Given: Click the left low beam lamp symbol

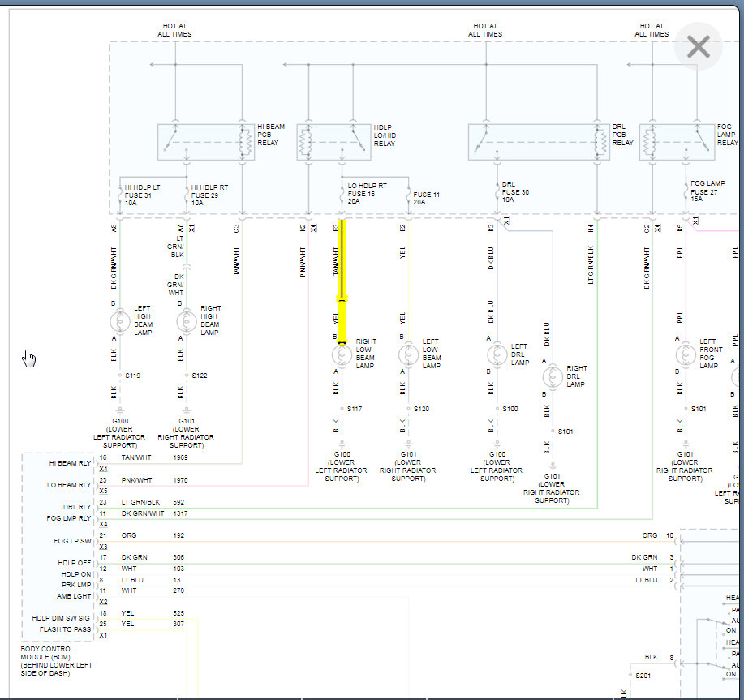Looking at the screenshot, I should (x=408, y=354).
